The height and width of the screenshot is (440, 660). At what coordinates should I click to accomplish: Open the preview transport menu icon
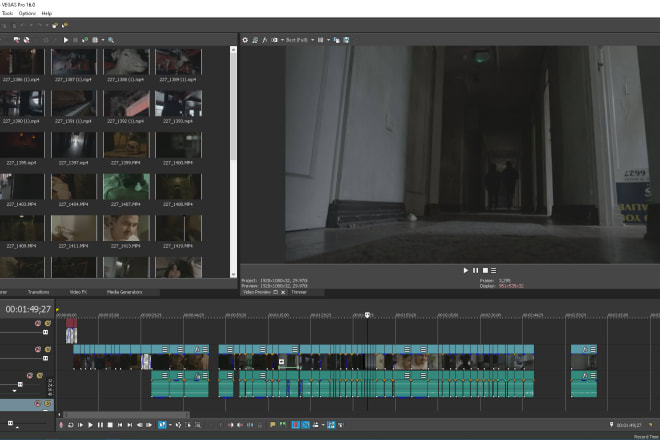coord(493,270)
